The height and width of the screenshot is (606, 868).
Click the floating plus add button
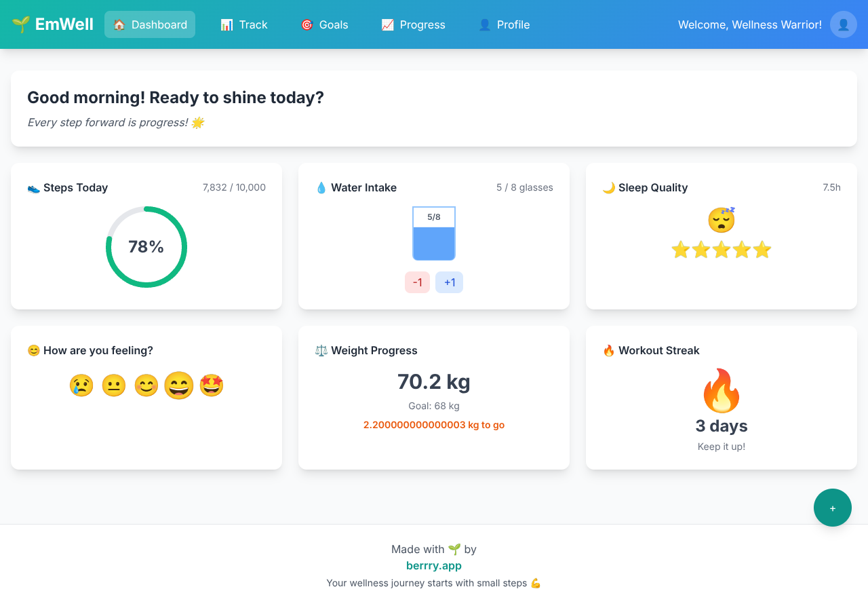[832, 508]
